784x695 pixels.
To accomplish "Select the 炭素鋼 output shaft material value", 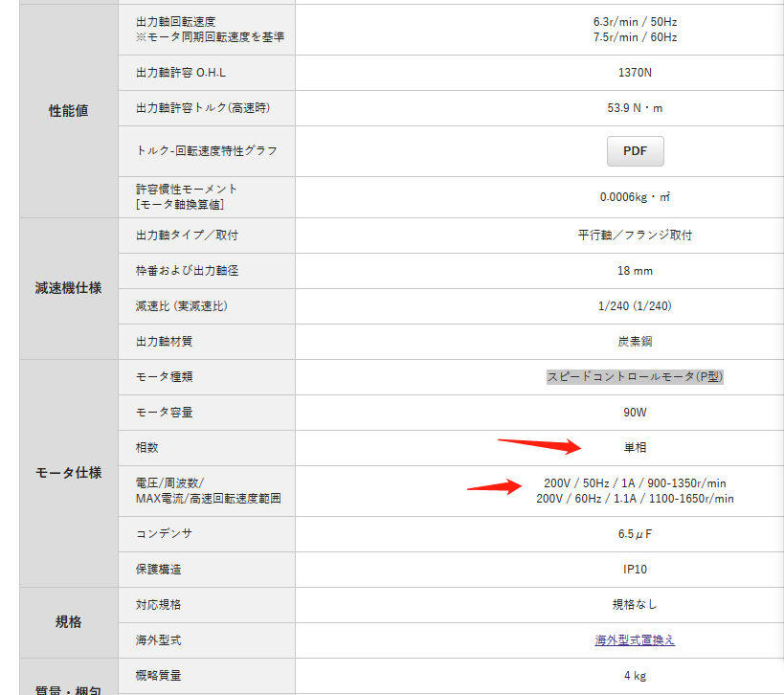I will click(635, 342).
